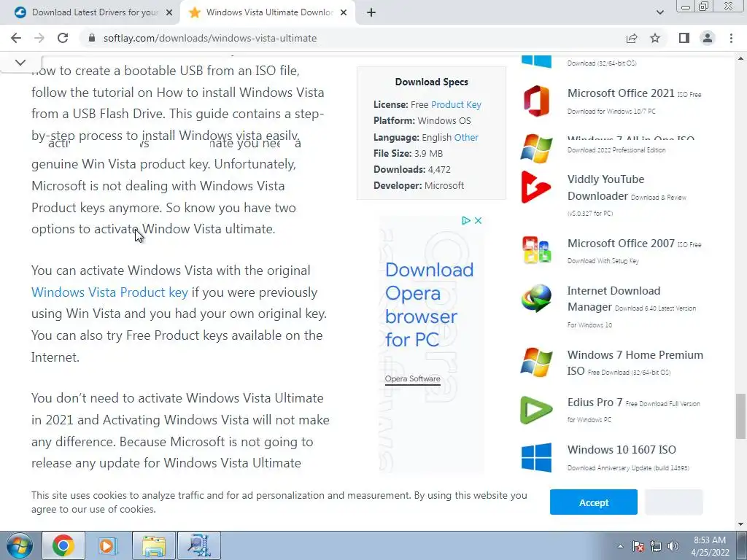Follow the Windows Vista Product key link

(109, 292)
